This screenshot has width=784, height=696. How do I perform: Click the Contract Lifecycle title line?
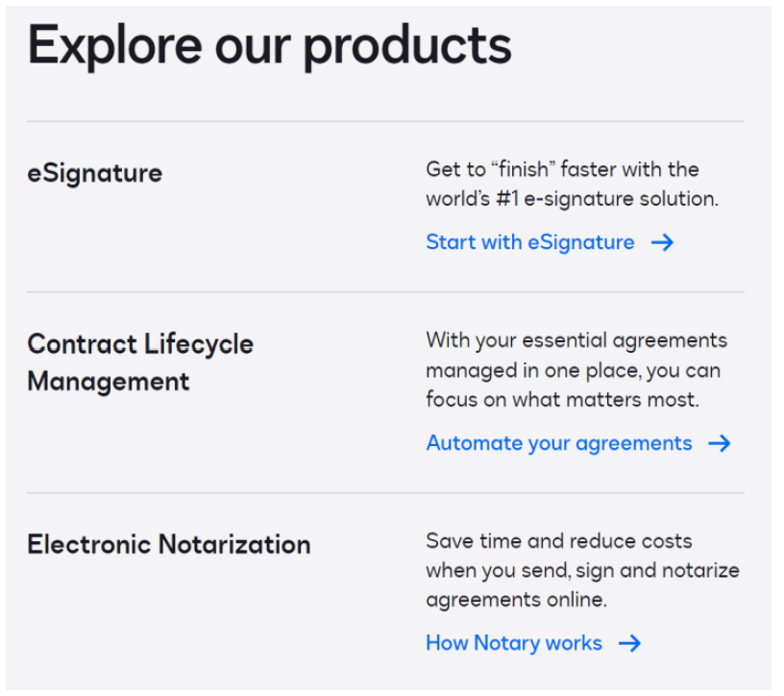coord(140,344)
